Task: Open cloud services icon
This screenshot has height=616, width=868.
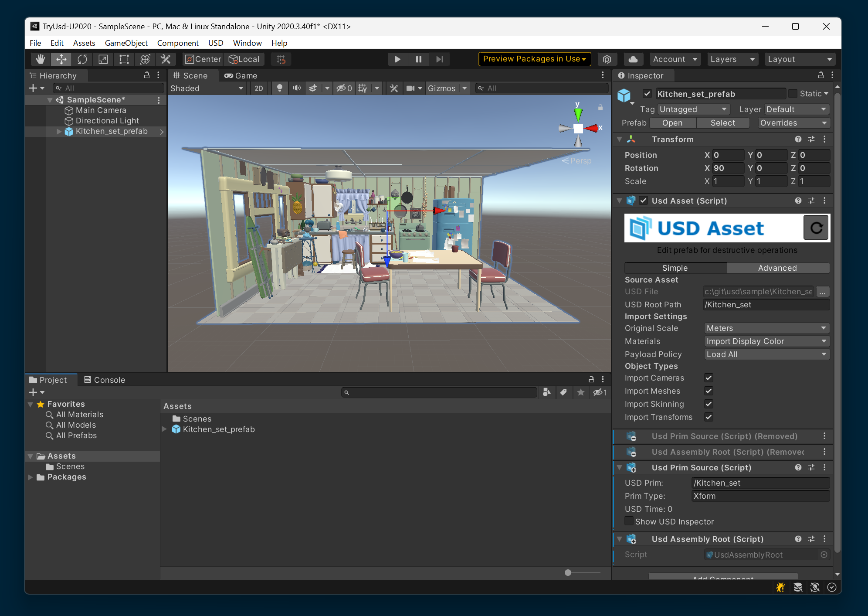Action: pyautogui.click(x=633, y=59)
